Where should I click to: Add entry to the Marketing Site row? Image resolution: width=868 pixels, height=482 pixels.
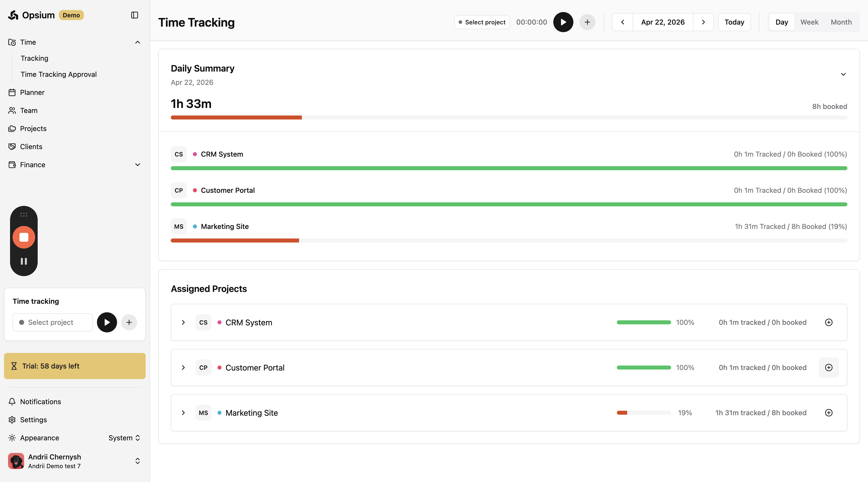click(829, 413)
